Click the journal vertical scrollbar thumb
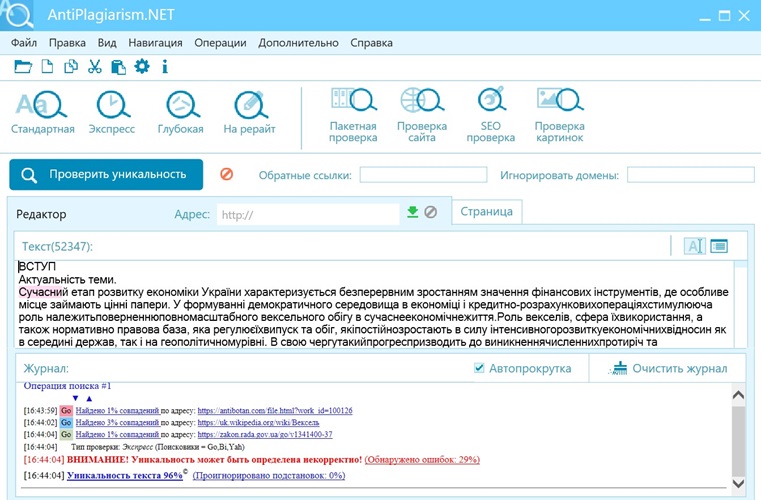The width and height of the screenshot is (761, 500). (x=738, y=439)
